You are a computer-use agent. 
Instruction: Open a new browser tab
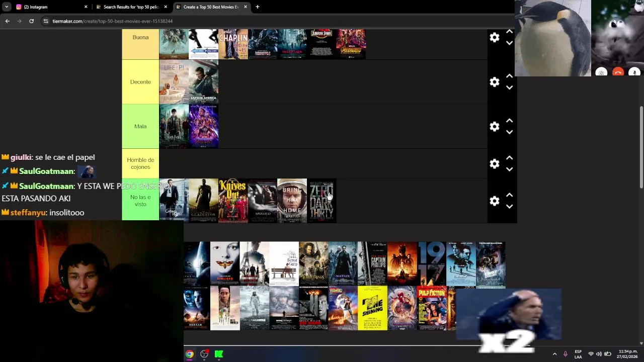click(257, 7)
